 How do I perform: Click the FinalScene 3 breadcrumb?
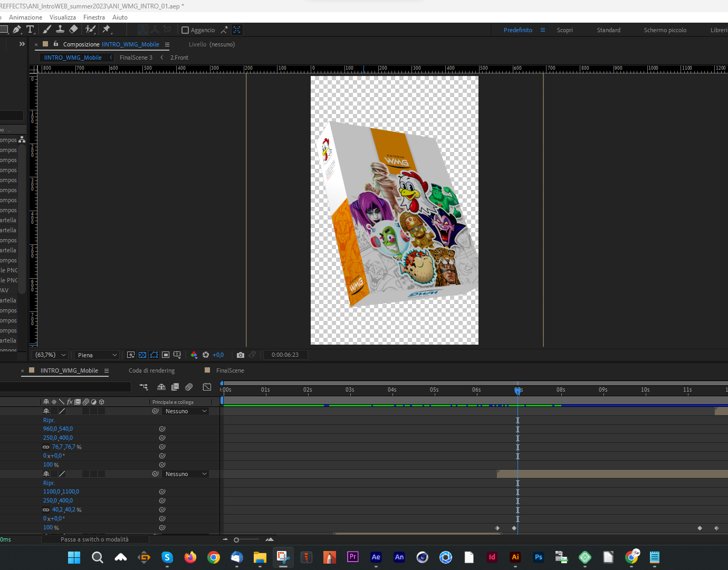coord(136,58)
